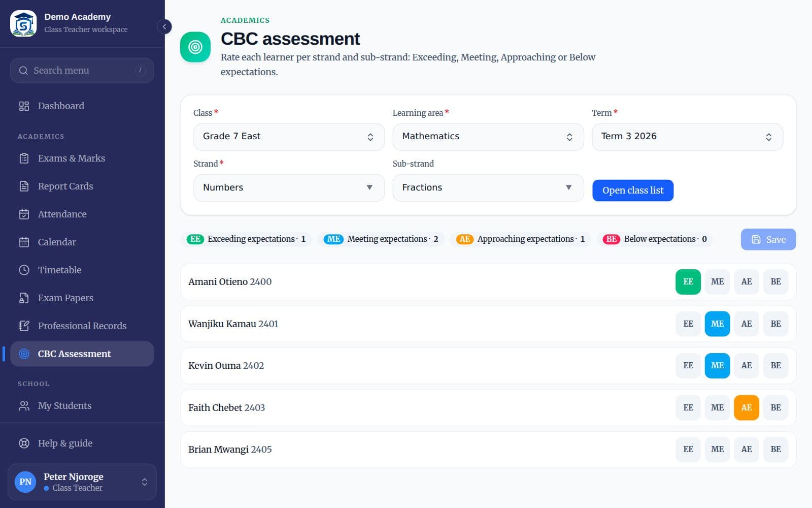Screen dimensions: 812x508
Task: Click the Help & guide lifebuoy icon
Action: pyautogui.click(x=24, y=443)
